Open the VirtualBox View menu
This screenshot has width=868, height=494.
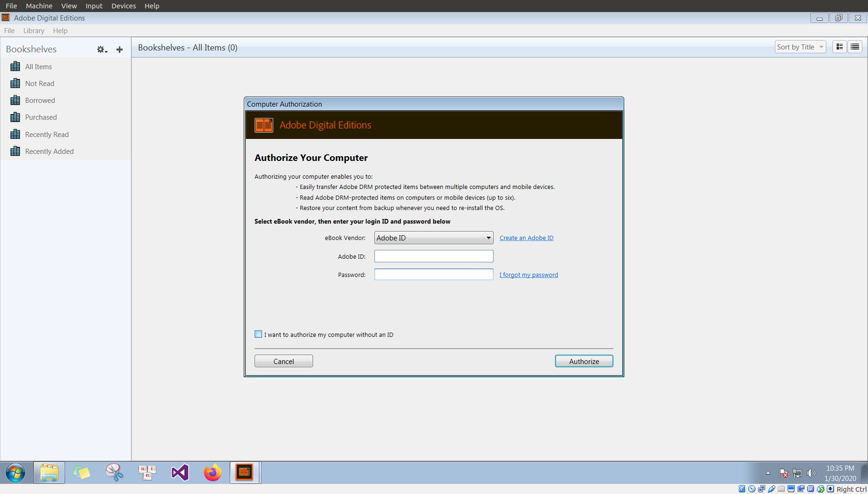(69, 6)
